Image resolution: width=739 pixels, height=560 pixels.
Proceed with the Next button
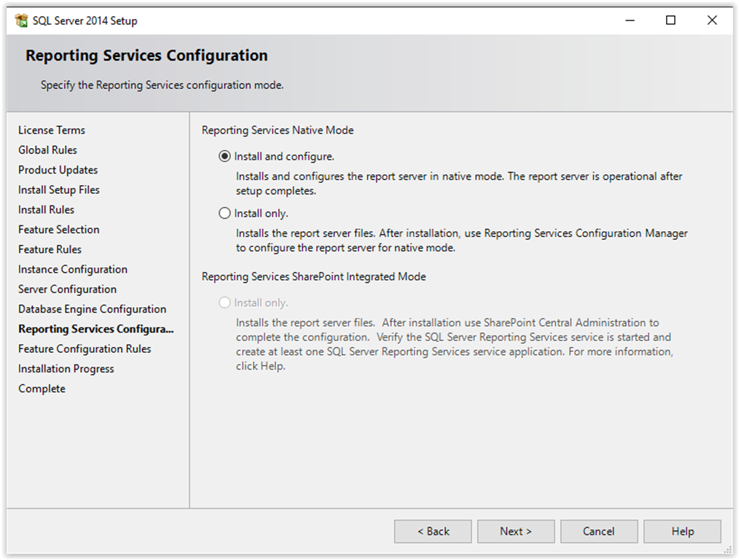pyautogui.click(x=516, y=532)
